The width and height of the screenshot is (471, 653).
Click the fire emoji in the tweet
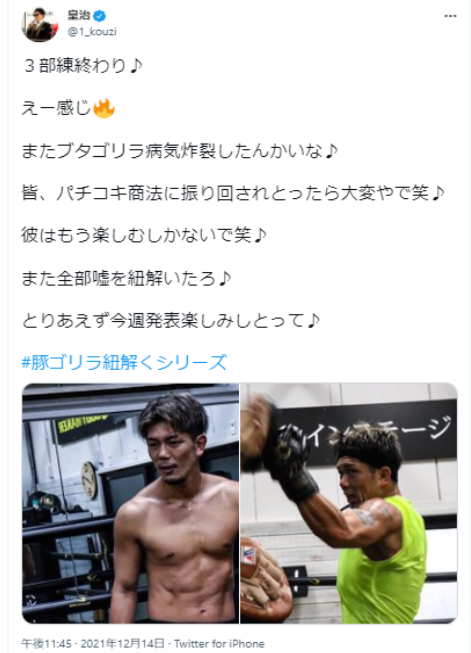click(x=104, y=108)
